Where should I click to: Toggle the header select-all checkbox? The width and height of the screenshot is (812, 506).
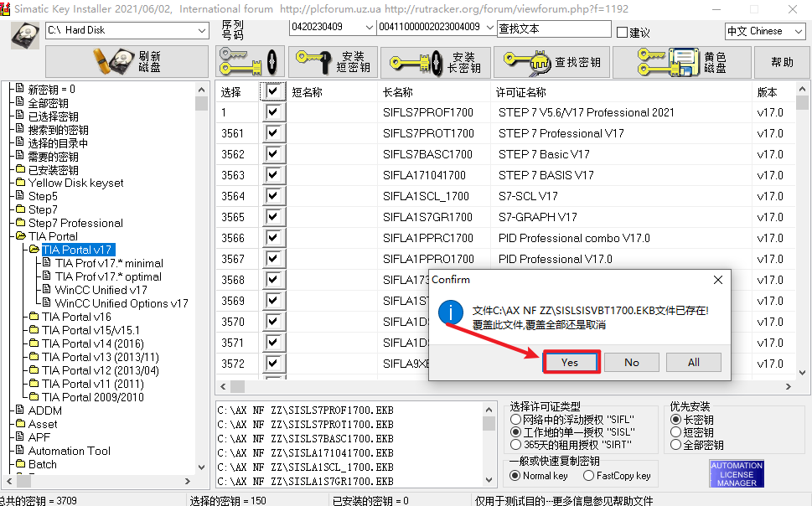273,91
